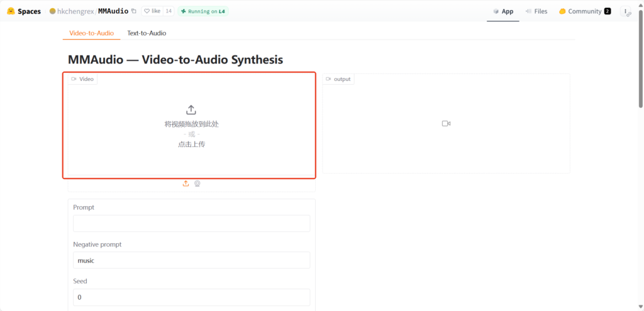This screenshot has height=311, width=644.
Task: Open the hkchengrex profile link
Action: coord(75,11)
